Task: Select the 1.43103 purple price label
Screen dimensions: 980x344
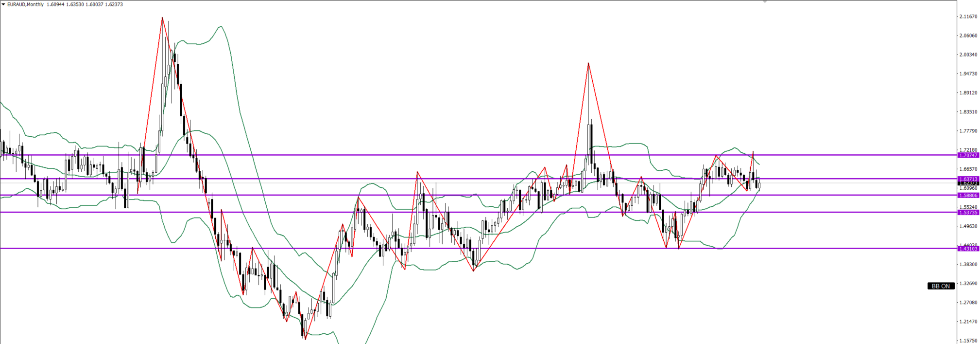Action: (968, 249)
